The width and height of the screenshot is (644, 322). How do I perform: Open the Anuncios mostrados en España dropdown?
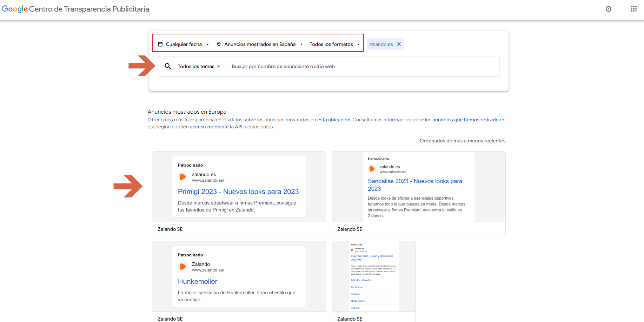coord(260,44)
